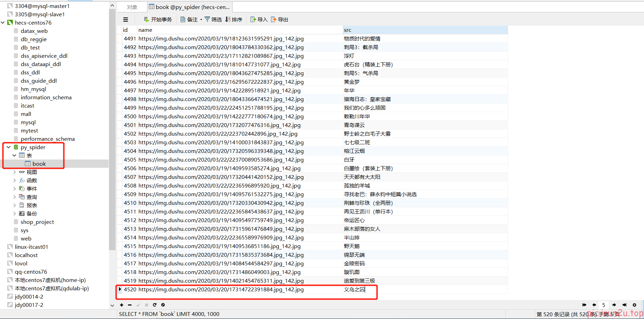
Task: Go to the first page of records
Action: pos(584,305)
